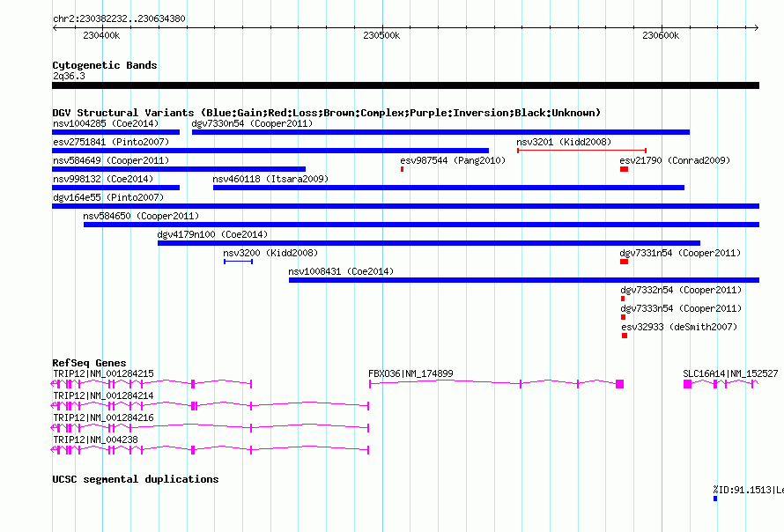
Task: Open the TRIP12|NM_001284215 gene label
Action: coord(103,373)
